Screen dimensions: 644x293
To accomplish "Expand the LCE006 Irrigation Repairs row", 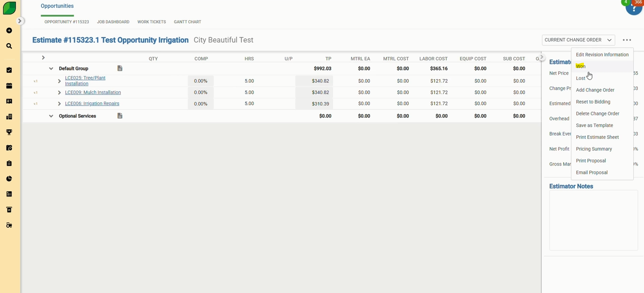I will [x=59, y=104].
